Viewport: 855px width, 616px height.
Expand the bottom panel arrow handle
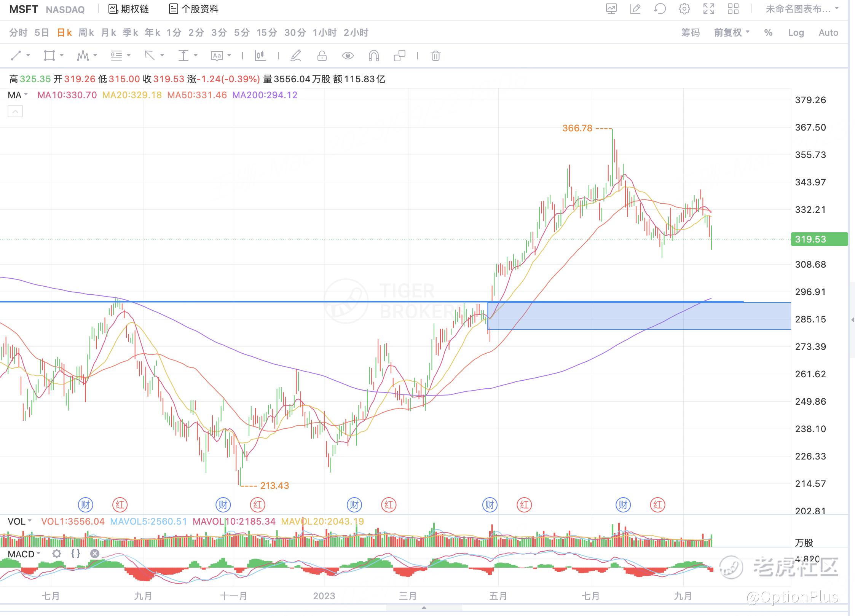click(x=424, y=608)
